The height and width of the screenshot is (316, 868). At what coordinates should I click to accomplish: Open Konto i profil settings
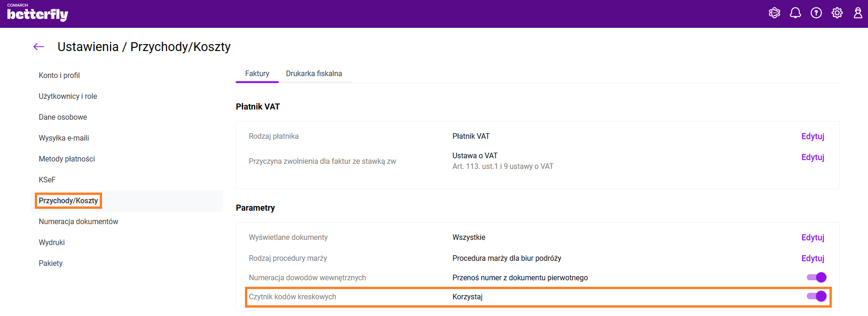(59, 76)
